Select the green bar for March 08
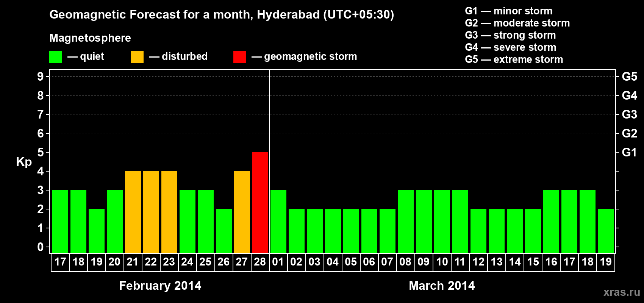The width and height of the screenshot is (644, 303). (406, 221)
